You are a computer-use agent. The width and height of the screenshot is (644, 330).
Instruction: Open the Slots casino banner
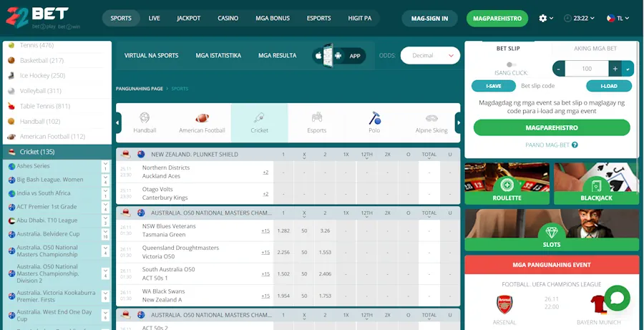[x=552, y=230]
